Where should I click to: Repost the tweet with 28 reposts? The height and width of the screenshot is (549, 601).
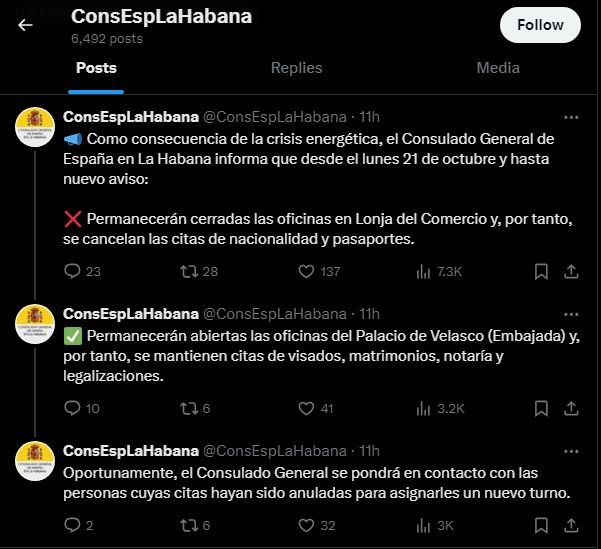pyautogui.click(x=189, y=271)
